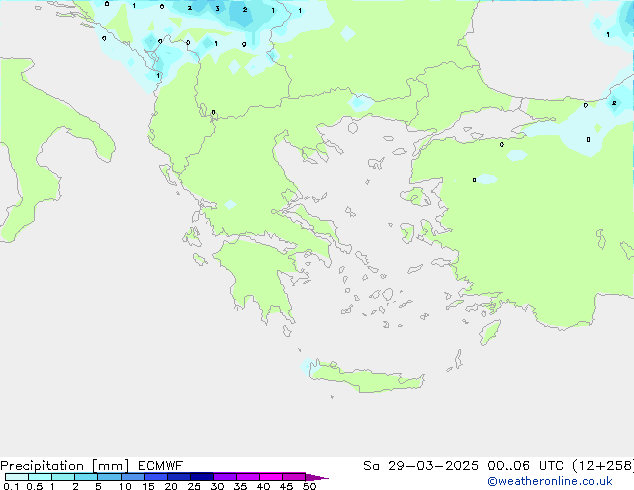Pick the 40–45 mm magenta legend swatch
Screen dimensions: 634x490
pos(271,477)
